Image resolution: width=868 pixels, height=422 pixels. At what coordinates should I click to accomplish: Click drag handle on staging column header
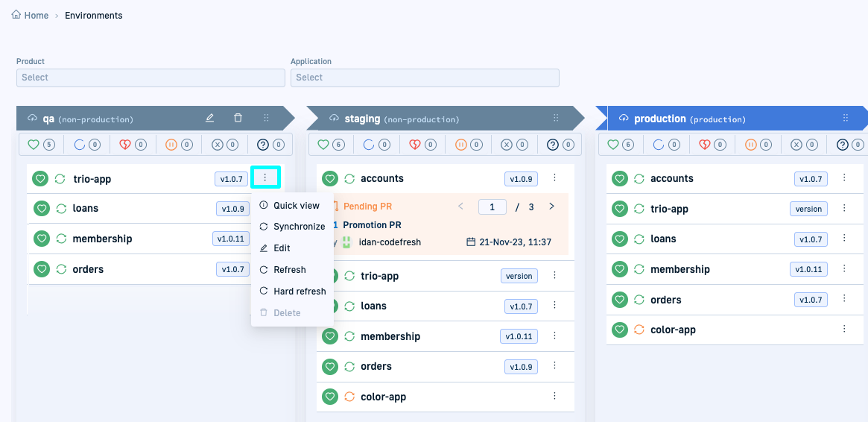(x=556, y=118)
